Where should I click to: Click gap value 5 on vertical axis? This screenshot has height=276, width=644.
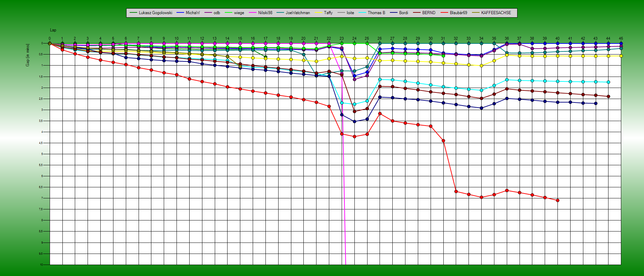(x=42, y=154)
